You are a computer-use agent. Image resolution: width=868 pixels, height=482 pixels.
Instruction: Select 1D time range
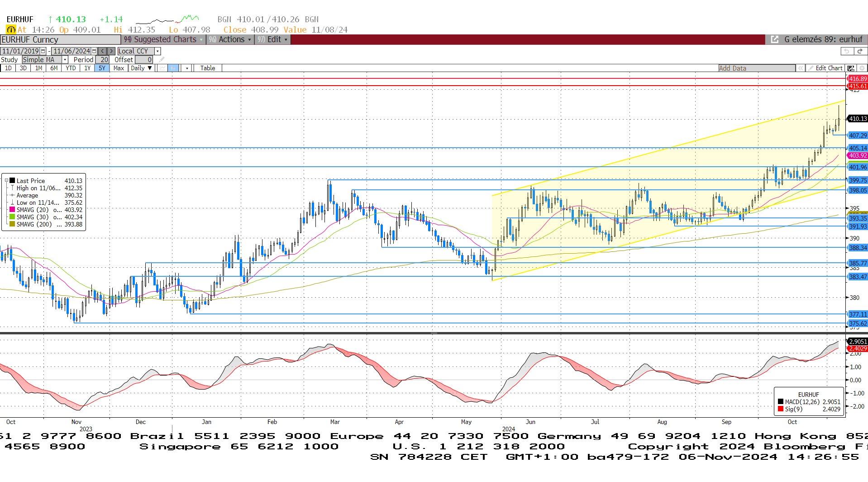coord(8,68)
